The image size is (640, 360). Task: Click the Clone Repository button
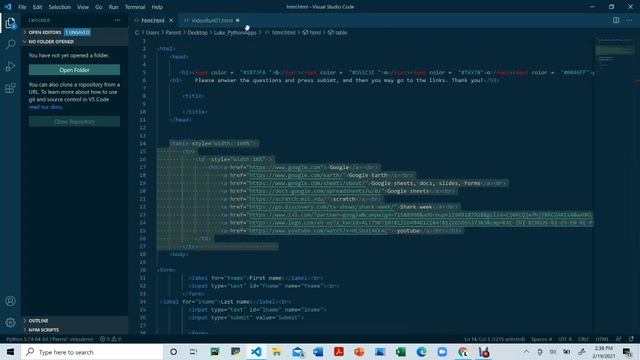[x=74, y=122]
